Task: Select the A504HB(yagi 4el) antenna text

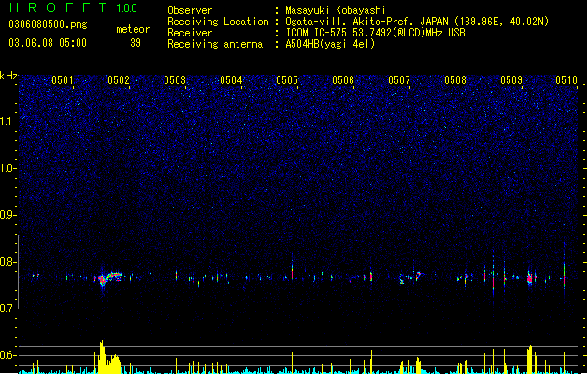Action: 330,44
